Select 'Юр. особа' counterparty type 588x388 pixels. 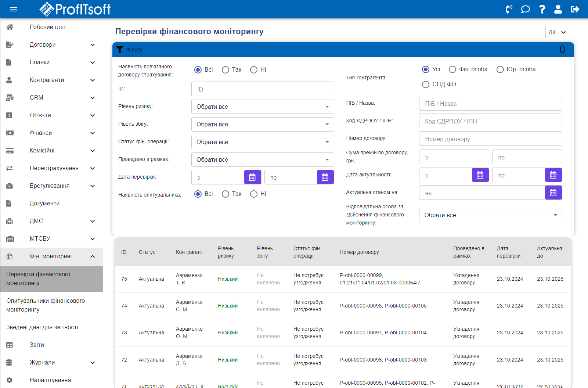pos(500,69)
